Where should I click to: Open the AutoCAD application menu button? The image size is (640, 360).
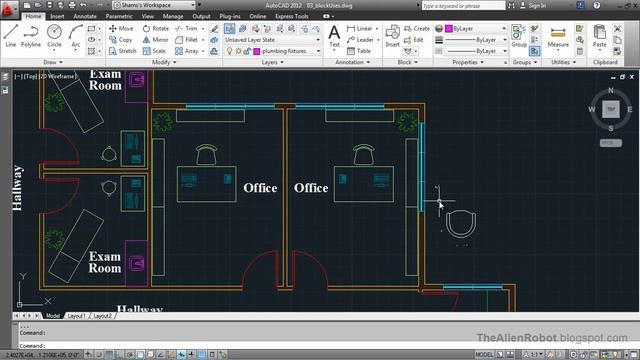tap(8, 8)
